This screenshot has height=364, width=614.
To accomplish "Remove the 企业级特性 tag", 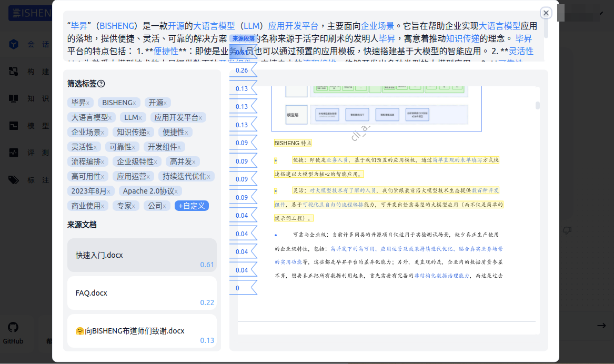I will (x=155, y=163).
